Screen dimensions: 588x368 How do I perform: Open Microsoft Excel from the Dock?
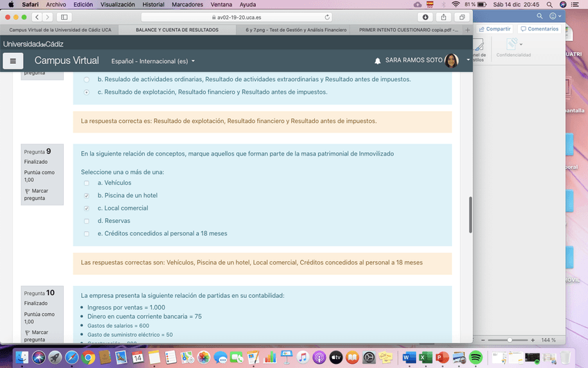[x=426, y=357]
